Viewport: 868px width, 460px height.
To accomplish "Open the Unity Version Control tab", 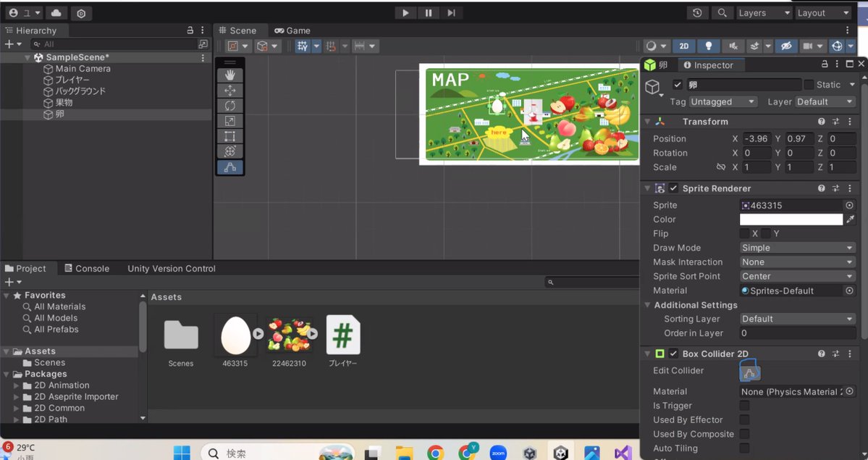I will click(172, 268).
